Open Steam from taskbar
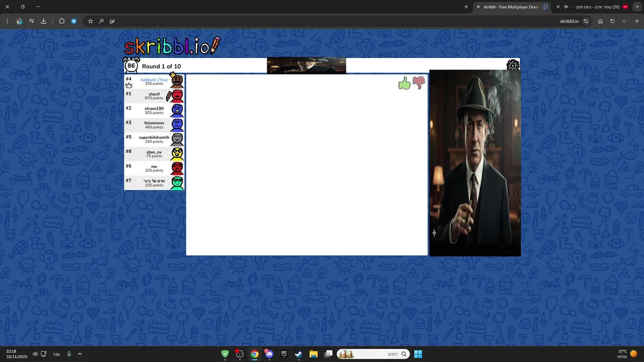644x362 pixels. point(299,354)
